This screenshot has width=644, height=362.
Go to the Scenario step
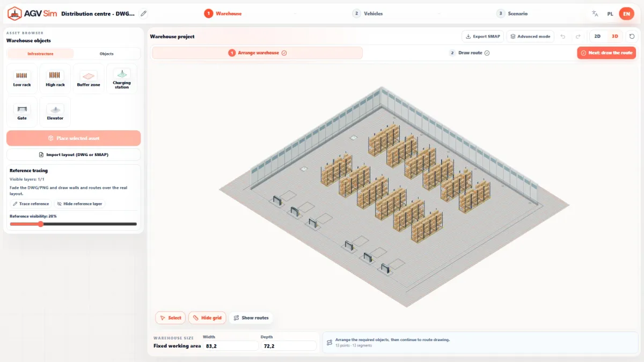(x=512, y=13)
